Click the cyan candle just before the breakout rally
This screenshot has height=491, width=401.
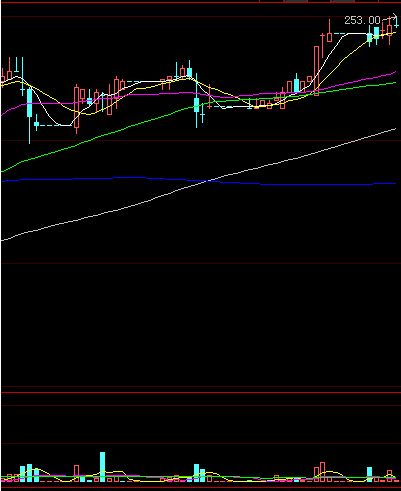[x=296, y=86]
